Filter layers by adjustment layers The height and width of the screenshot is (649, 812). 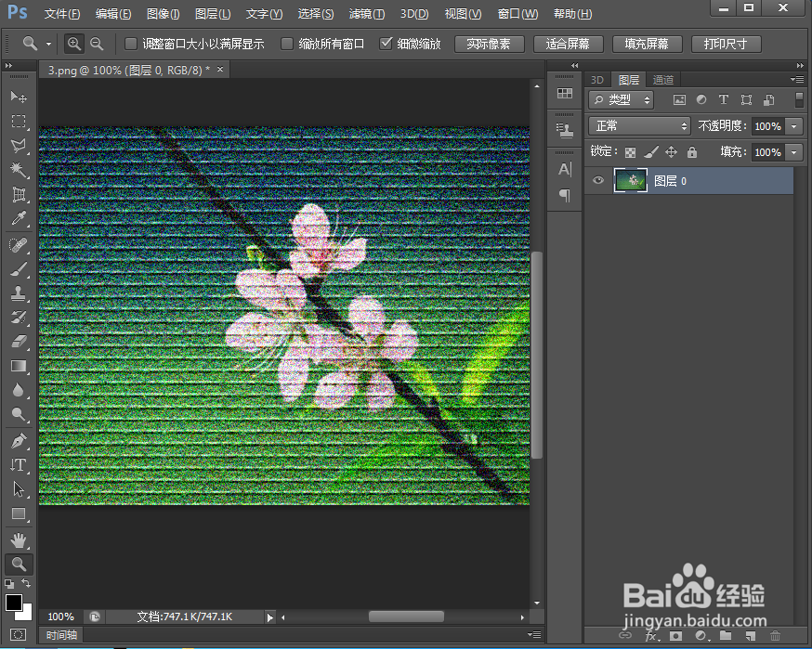point(701,99)
